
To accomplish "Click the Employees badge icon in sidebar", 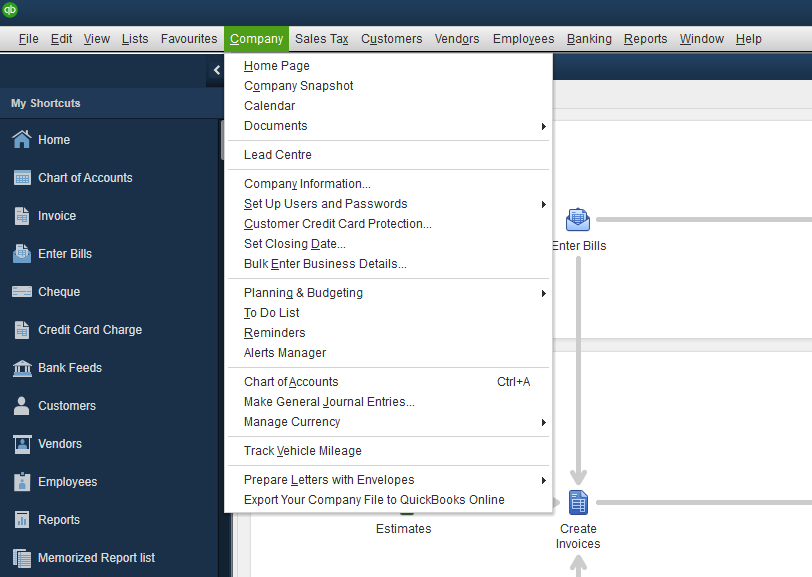I will [22, 482].
